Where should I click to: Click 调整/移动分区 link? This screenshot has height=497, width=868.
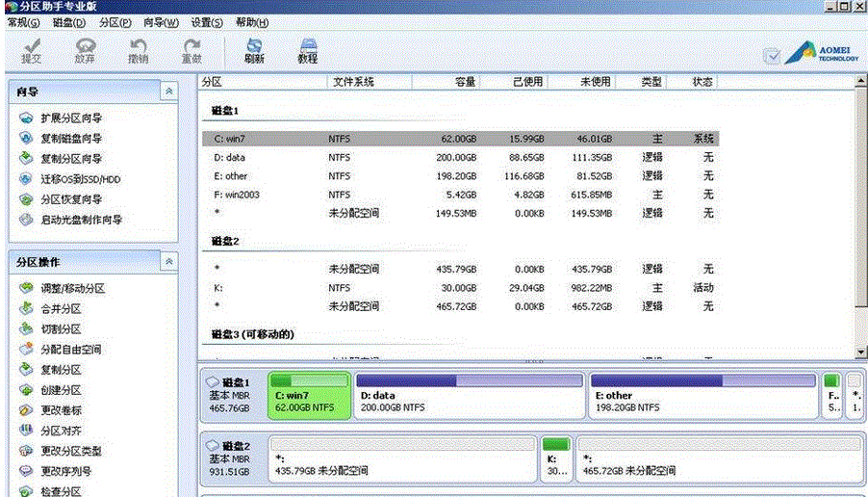tap(72, 289)
